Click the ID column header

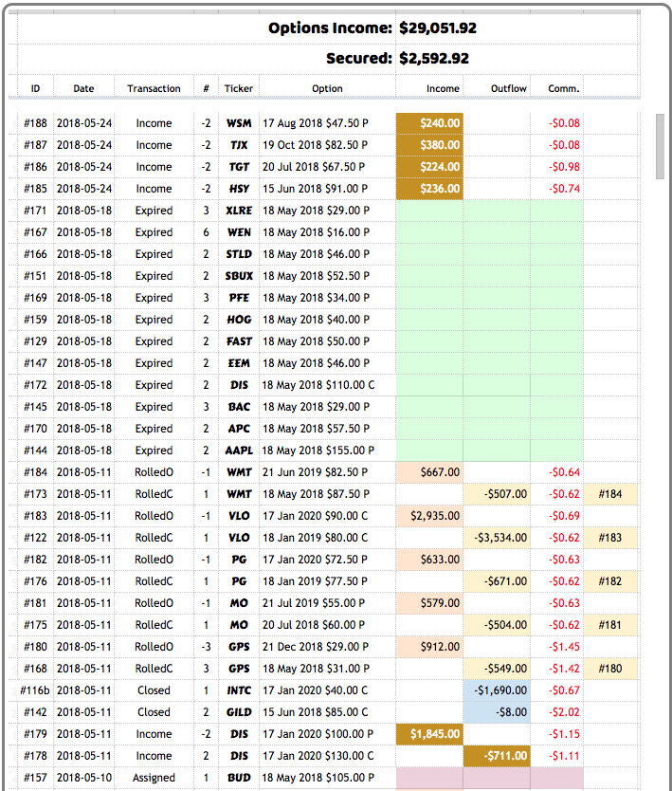35,88
